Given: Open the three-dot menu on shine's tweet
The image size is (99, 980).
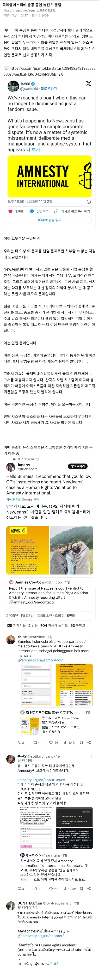Looking at the screenshot, I should [x=91, y=637].
